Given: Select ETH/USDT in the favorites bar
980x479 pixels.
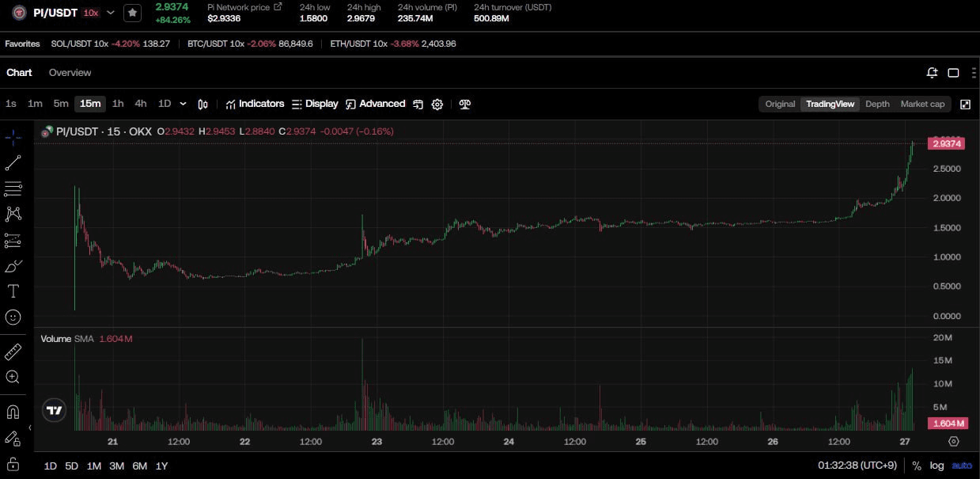Looking at the screenshot, I should (393, 44).
